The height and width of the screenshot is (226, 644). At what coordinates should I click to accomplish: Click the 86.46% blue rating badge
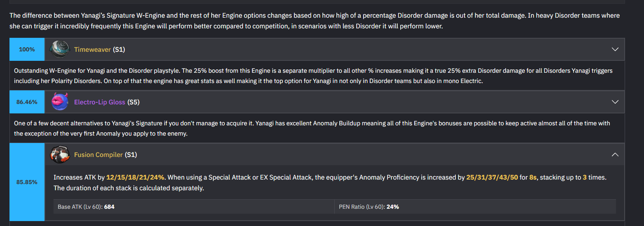click(x=27, y=102)
